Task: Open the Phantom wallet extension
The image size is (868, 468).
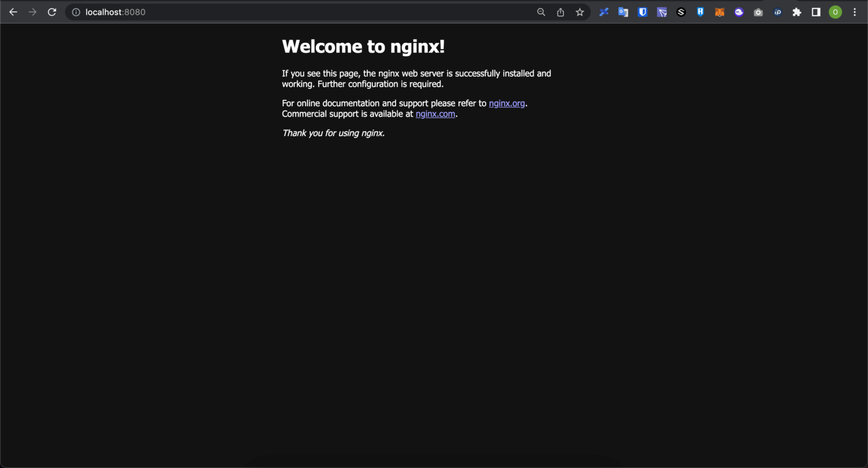Action: tap(739, 12)
